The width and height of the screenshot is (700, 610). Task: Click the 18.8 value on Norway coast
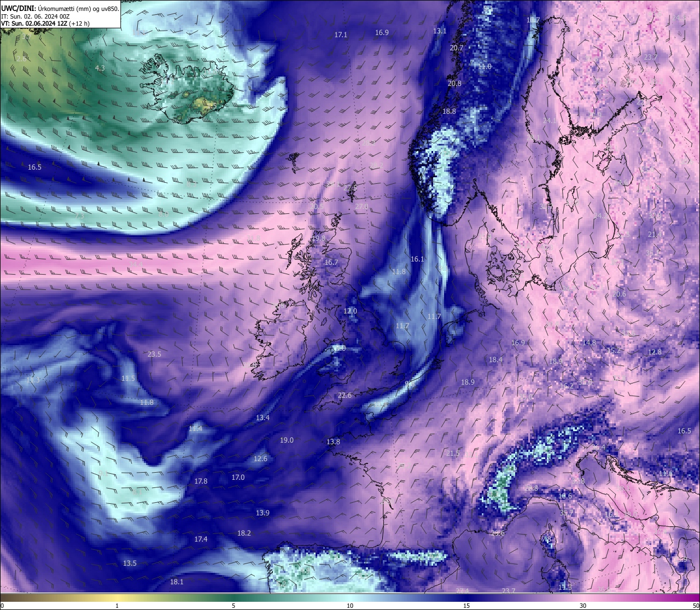449,111
